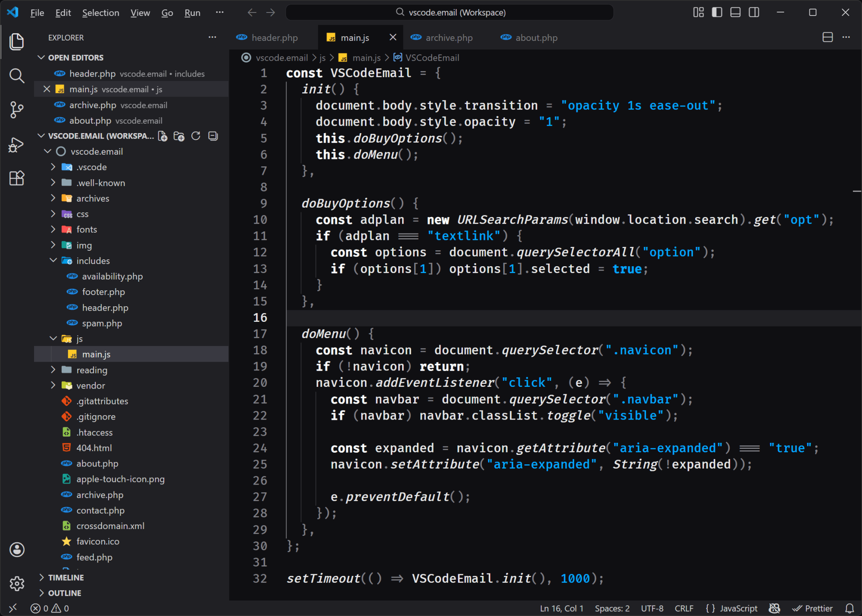
Task: Click the JavaScript language mode indicator
Action: click(739, 608)
